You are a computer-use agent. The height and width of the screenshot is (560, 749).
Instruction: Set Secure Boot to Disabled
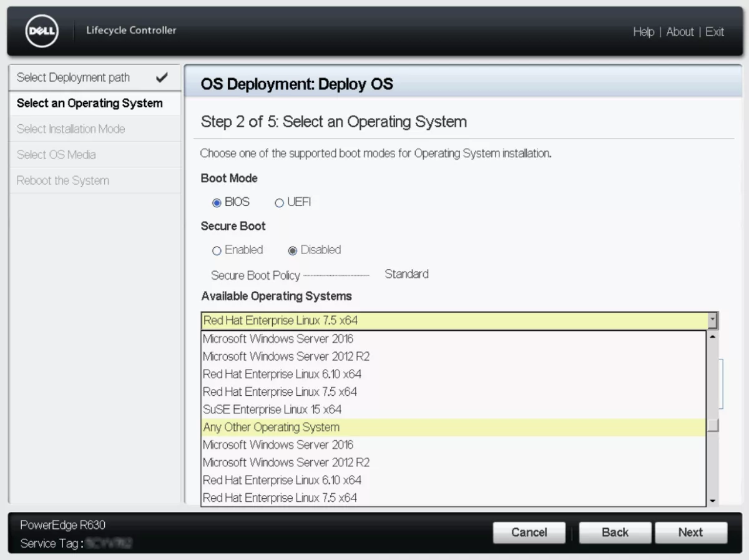pos(292,251)
